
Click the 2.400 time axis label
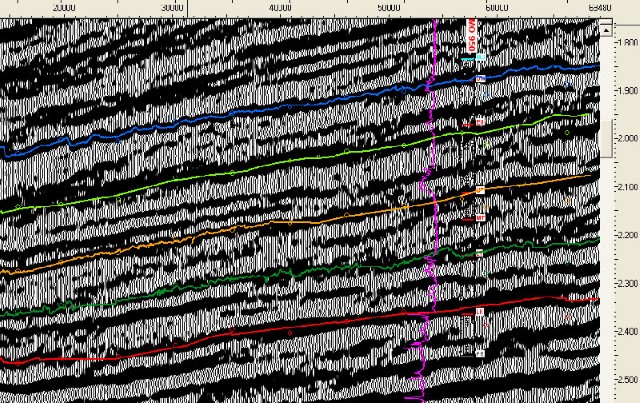pyautogui.click(x=627, y=332)
